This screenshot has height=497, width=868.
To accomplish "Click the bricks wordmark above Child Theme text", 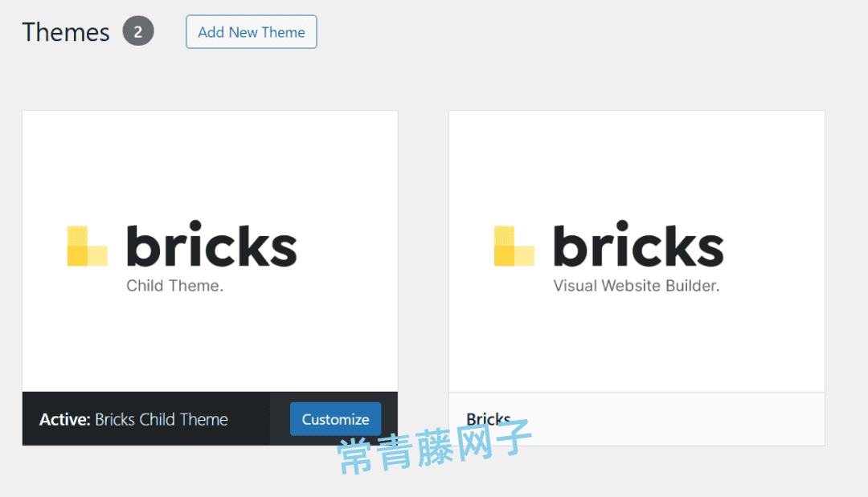I will [211, 246].
